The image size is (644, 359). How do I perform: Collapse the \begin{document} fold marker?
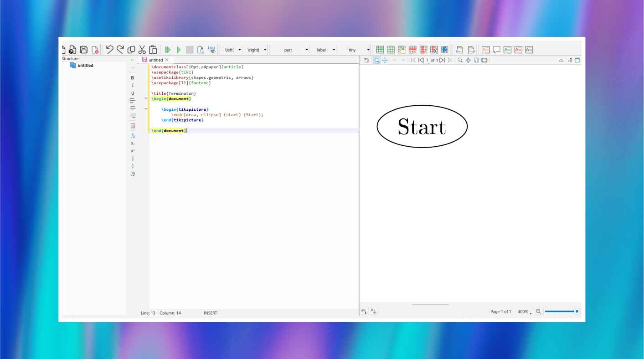pyautogui.click(x=146, y=98)
